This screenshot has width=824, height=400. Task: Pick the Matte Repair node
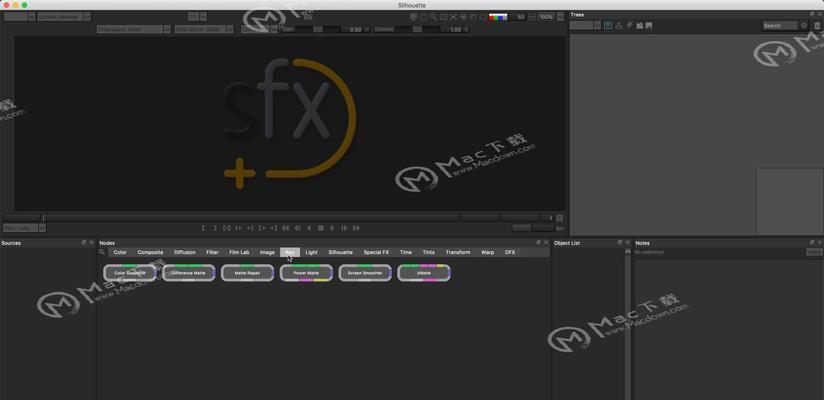coord(248,273)
